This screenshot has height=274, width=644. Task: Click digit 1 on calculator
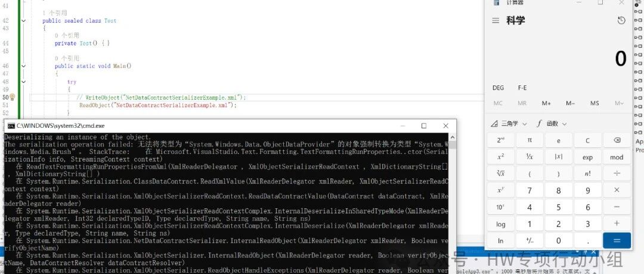tap(530, 224)
